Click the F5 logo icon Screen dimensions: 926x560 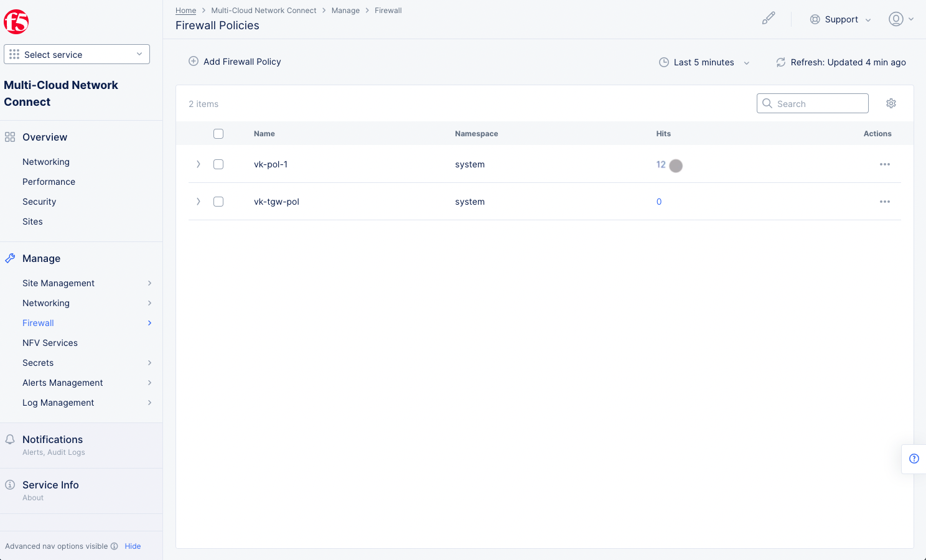[16, 22]
